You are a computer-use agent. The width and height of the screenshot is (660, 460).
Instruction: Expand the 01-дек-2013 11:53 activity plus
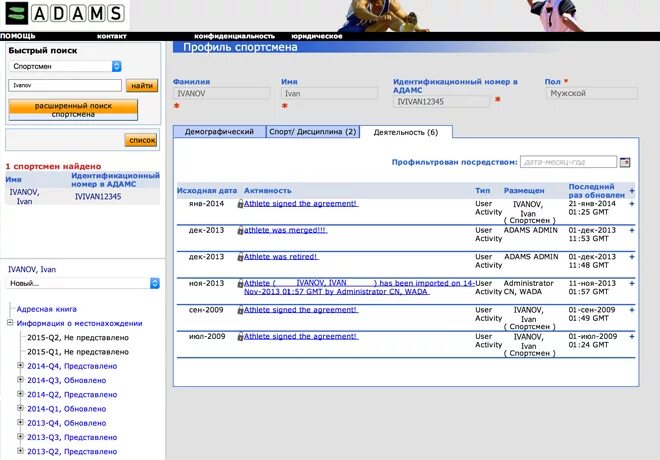point(631,230)
